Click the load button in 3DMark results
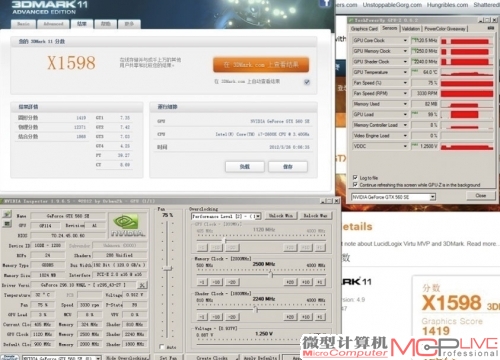500x360 pixels. point(245,167)
